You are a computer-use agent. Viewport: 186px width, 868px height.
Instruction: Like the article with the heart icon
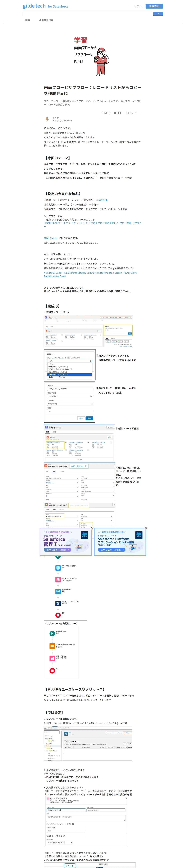click(x=132, y=113)
